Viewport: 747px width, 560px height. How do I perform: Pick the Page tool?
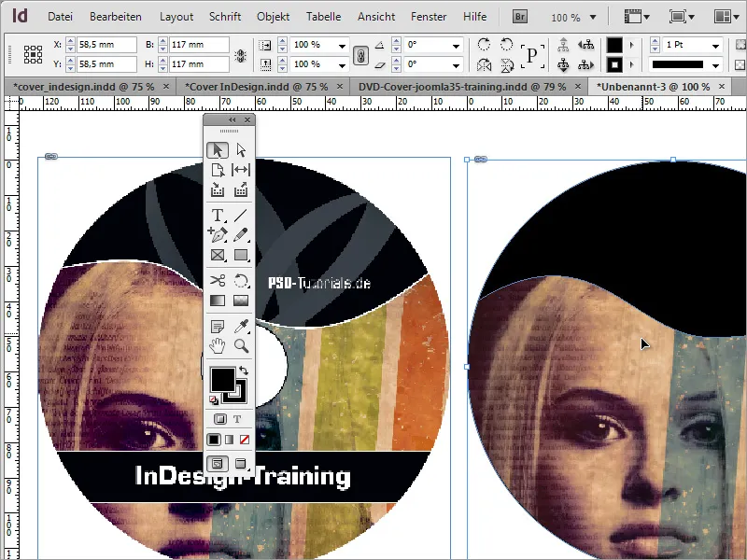pyautogui.click(x=218, y=170)
